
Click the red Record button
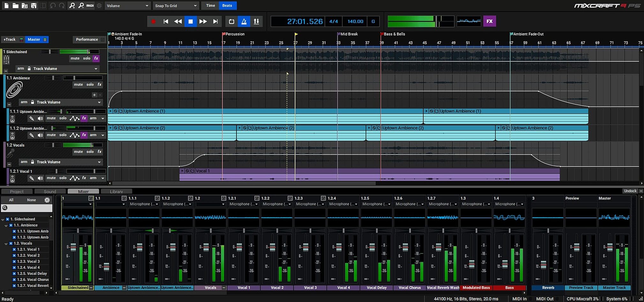click(x=153, y=21)
